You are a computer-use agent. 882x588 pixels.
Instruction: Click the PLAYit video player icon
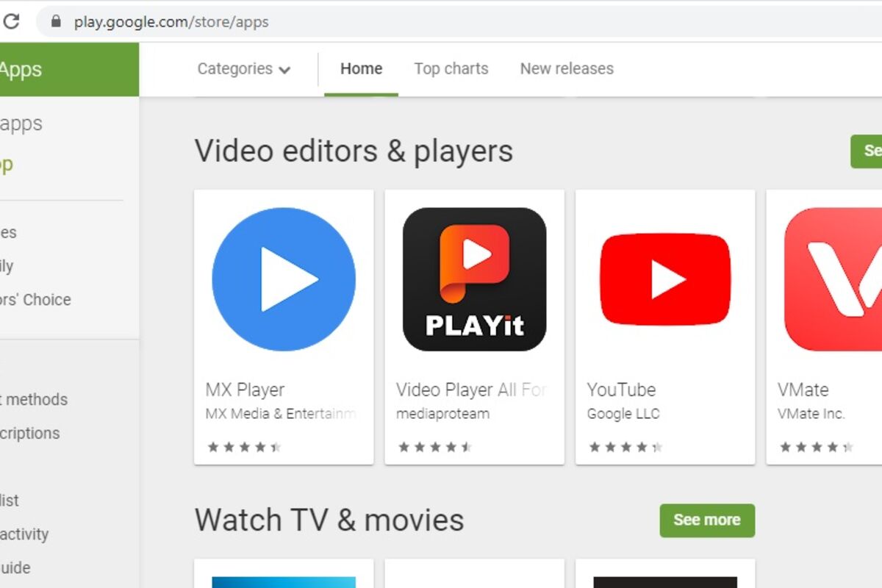point(474,279)
